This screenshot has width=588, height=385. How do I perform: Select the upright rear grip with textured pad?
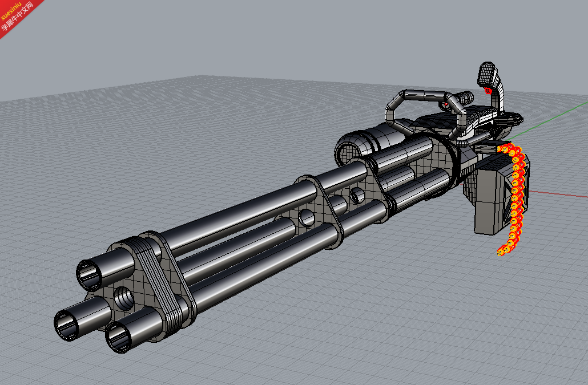click(491, 86)
